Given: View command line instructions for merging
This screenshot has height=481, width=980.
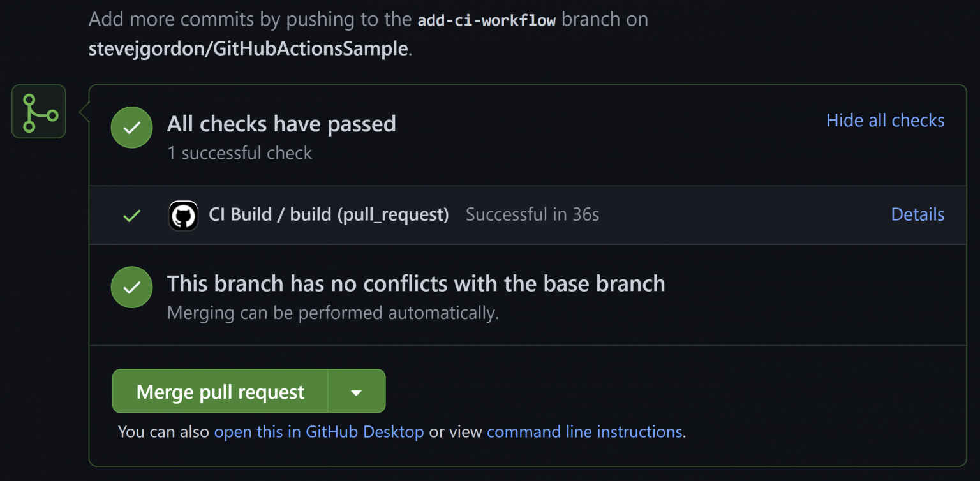Looking at the screenshot, I should 584,432.
